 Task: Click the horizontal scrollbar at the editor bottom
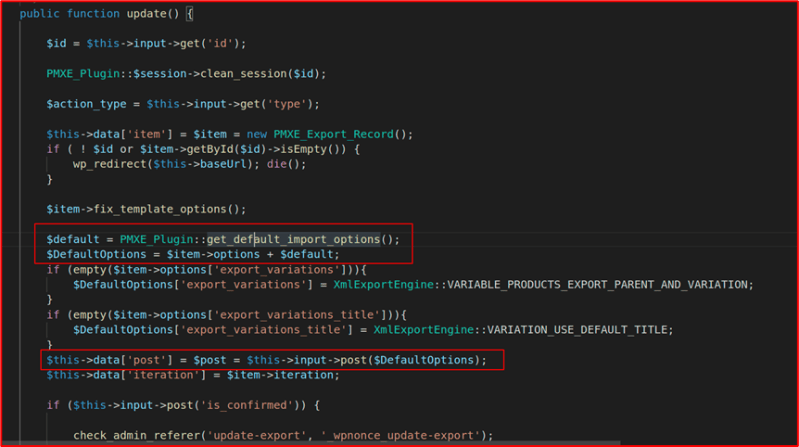tap(311, 443)
